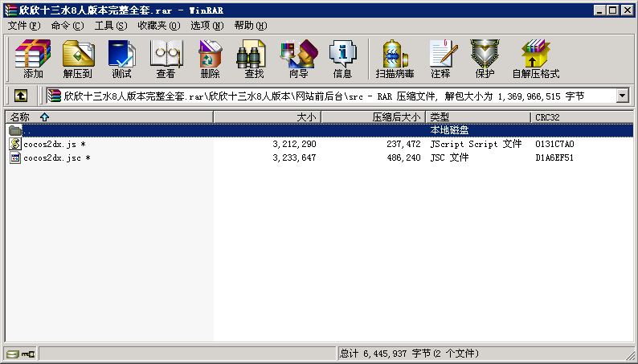Click the 添加 (Add) toolbar icon
Viewport: 638px width, 364px height.
coord(33,59)
